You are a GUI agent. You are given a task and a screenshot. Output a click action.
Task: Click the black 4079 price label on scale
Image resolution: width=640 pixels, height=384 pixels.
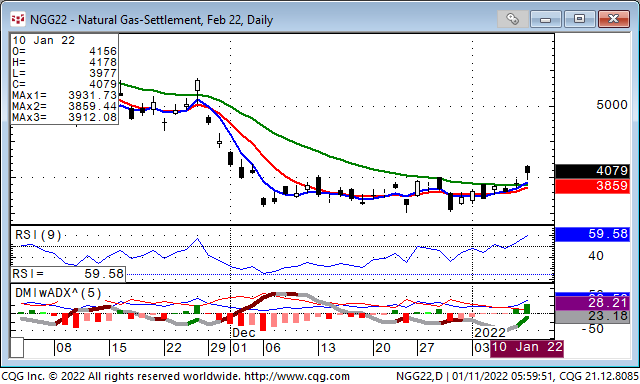pyautogui.click(x=592, y=171)
